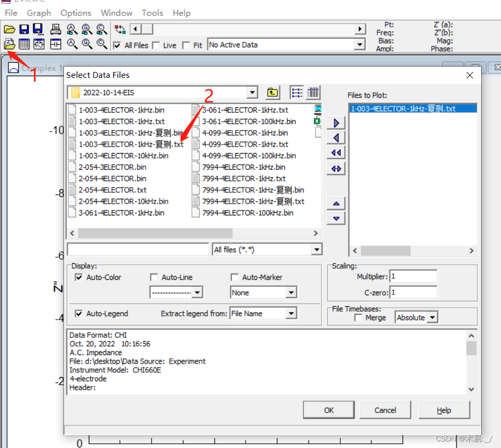Click the OK button
This screenshot has width=501, height=448.
[329, 410]
